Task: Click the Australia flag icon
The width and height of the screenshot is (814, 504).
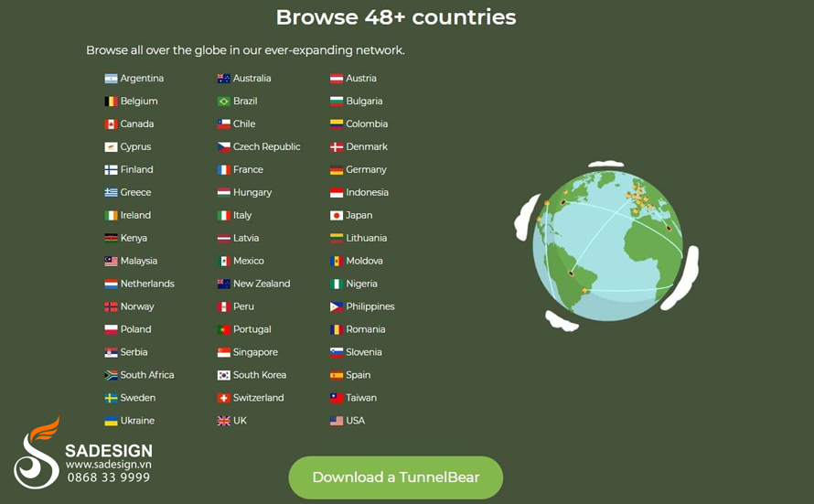Action: (x=224, y=79)
